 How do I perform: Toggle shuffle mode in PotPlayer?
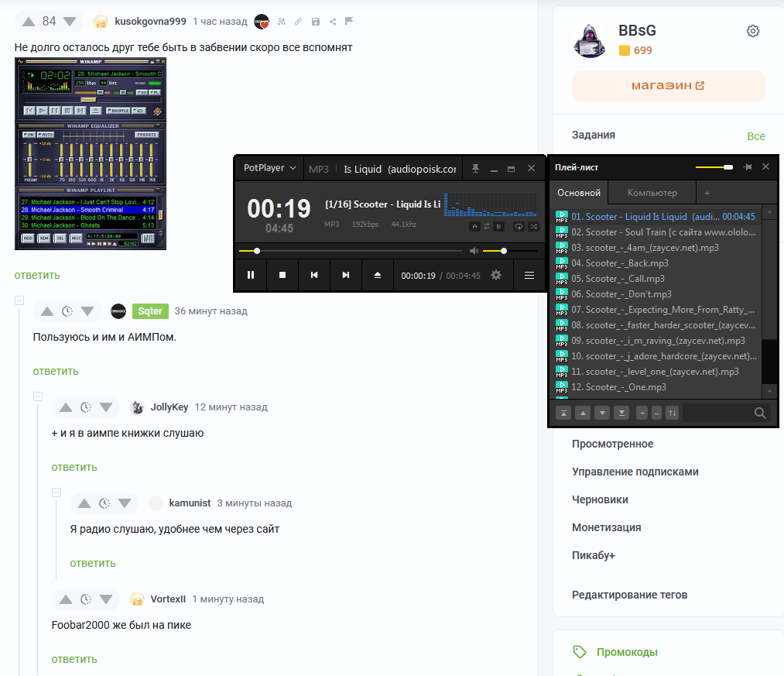point(534,227)
